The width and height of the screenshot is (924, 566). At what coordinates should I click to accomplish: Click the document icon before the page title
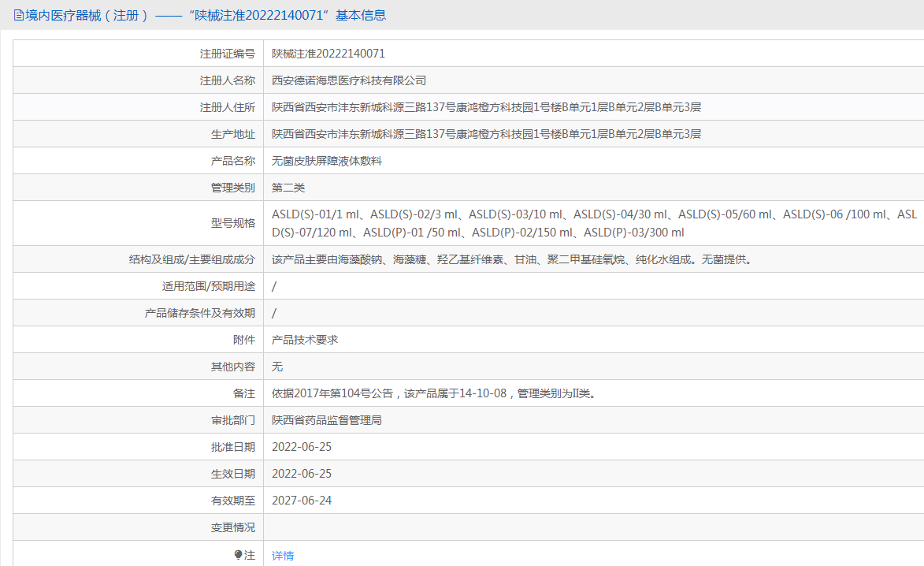pos(19,15)
